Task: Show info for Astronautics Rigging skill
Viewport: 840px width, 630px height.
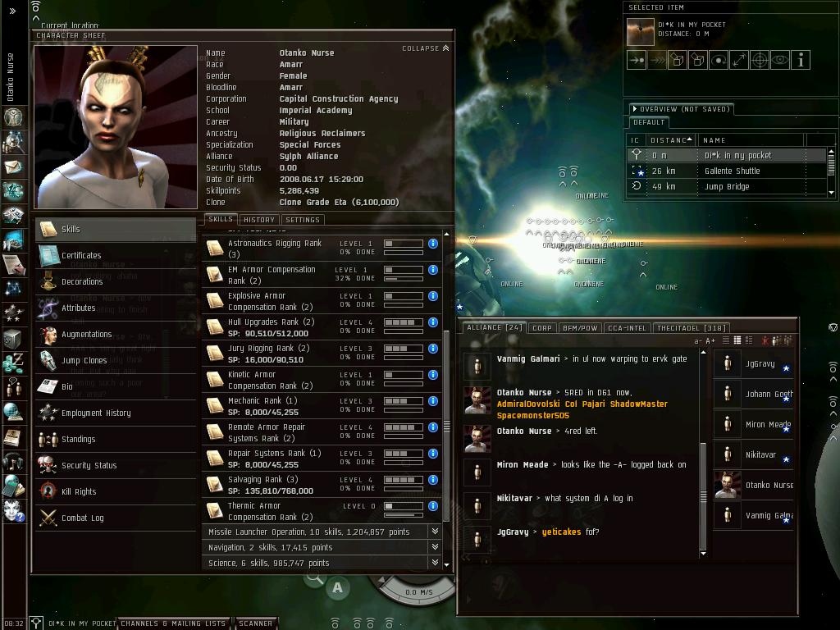Action: [x=433, y=243]
